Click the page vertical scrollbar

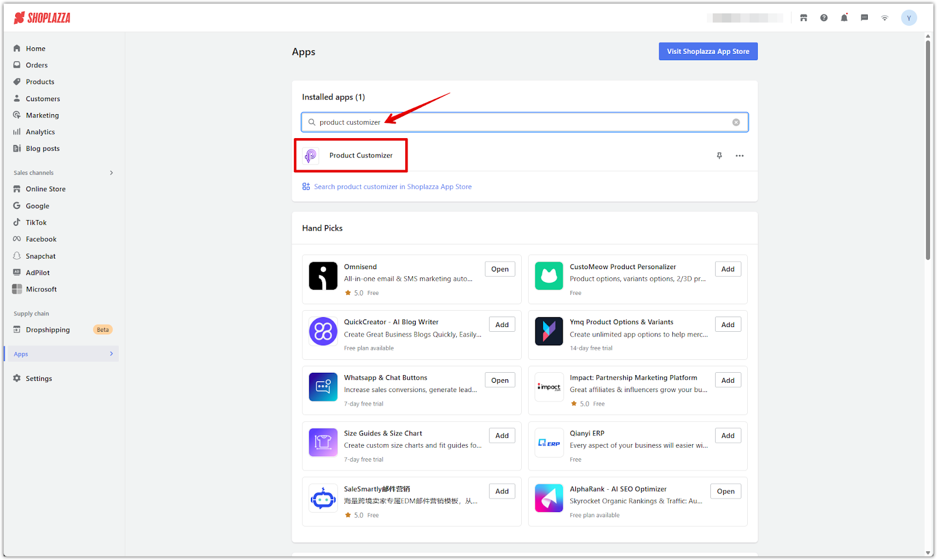pos(928,150)
